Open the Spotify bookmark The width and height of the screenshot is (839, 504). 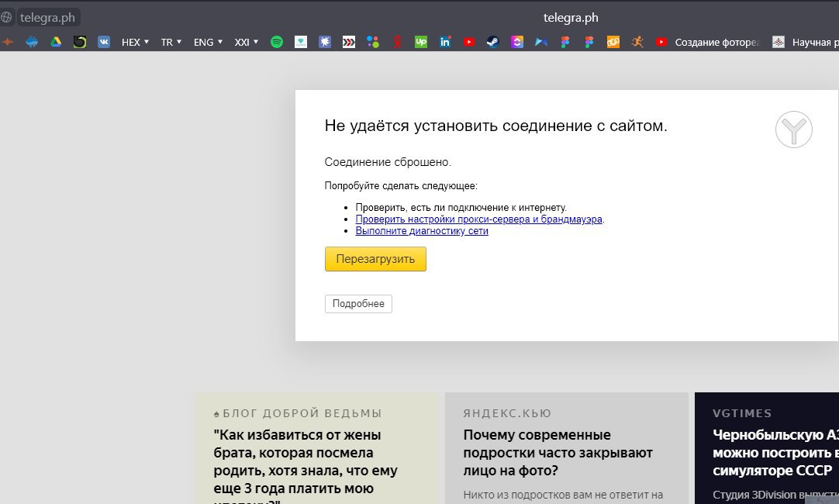pyautogui.click(x=277, y=42)
